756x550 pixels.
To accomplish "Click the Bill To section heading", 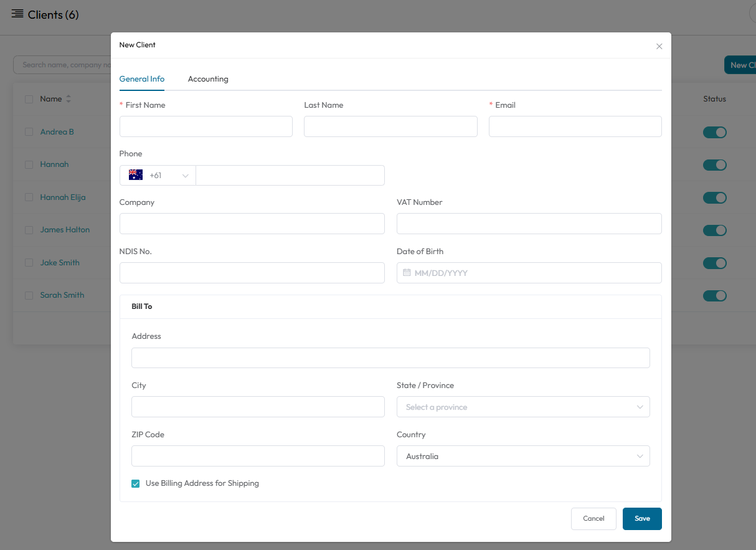I will pyautogui.click(x=142, y=306).
